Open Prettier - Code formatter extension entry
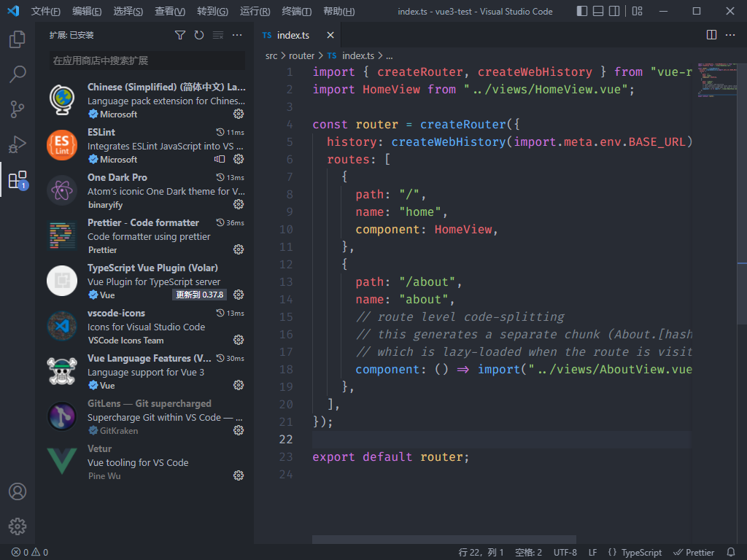This screenshot has width=747, height=560. (x=146, y=236)
